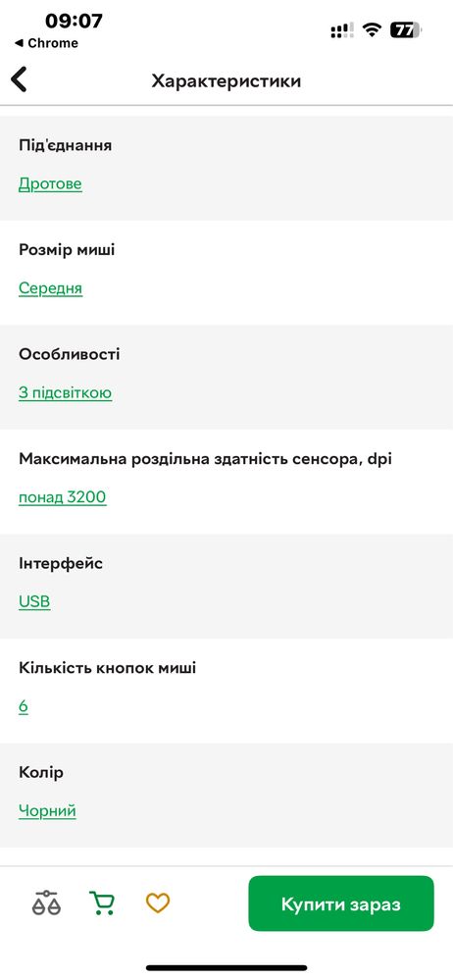Tap the Максимальна роздільна здатність сенсора label
This screenshot has height=980, width=453.
click(206, 459)
